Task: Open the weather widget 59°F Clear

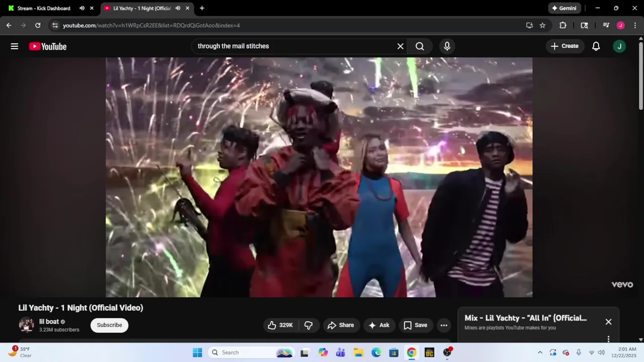Action: (20, 352)
